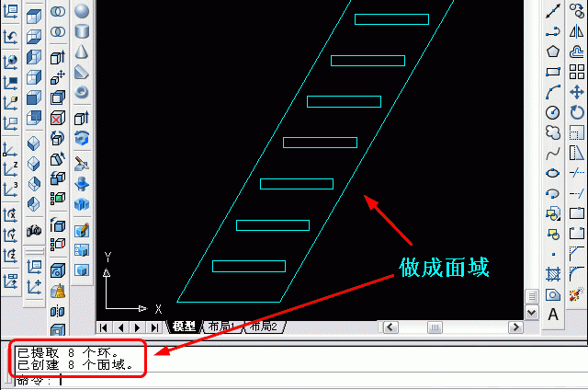
Task: Click the camera view icon
Action: (34, 230)
